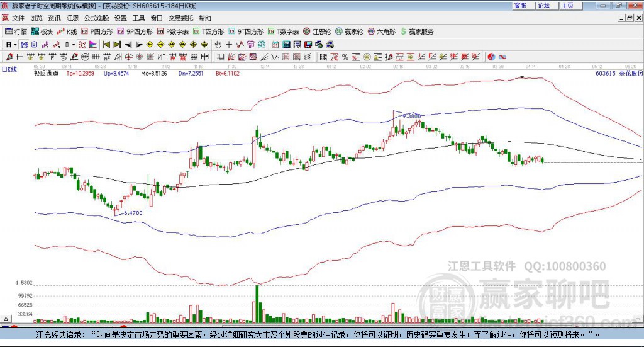Select the crosshair plus cursor tool
The height and width of the screenshot is (347, 644).
[229, 45]
